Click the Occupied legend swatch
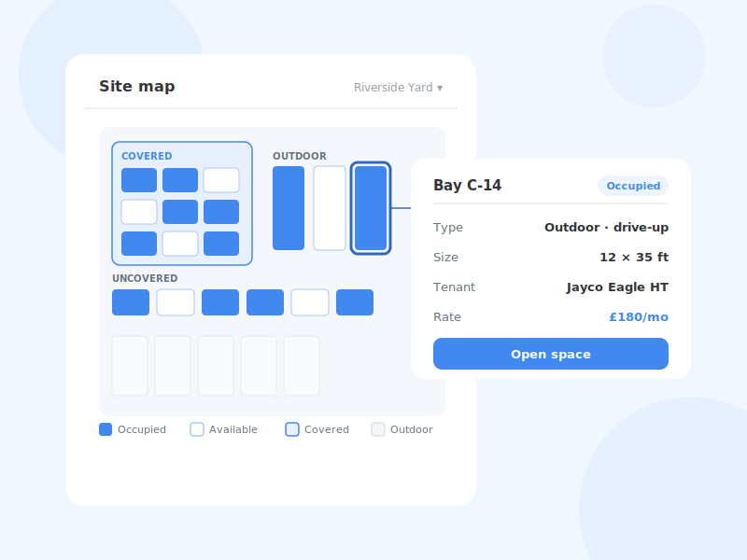 [x=106, y=429]
